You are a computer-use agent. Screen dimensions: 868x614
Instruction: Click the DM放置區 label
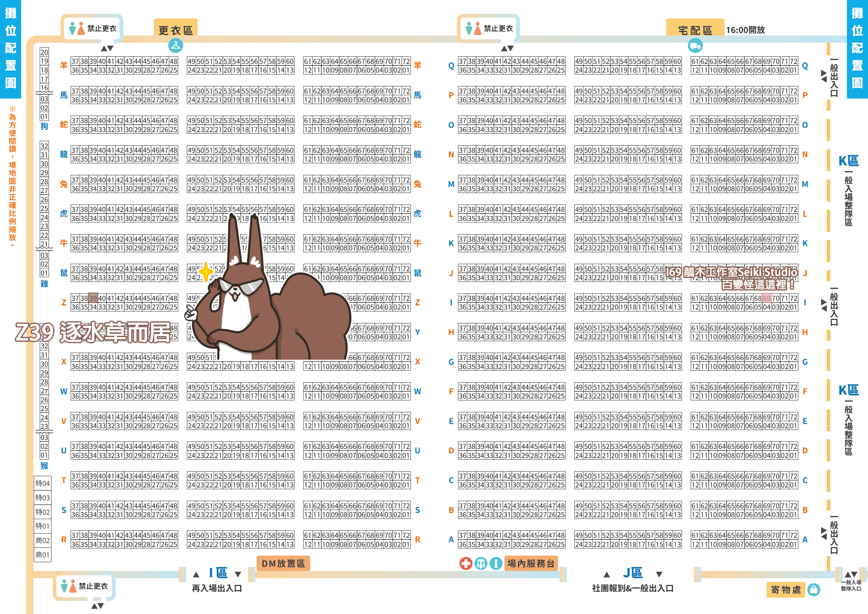[x=283, y=563]
